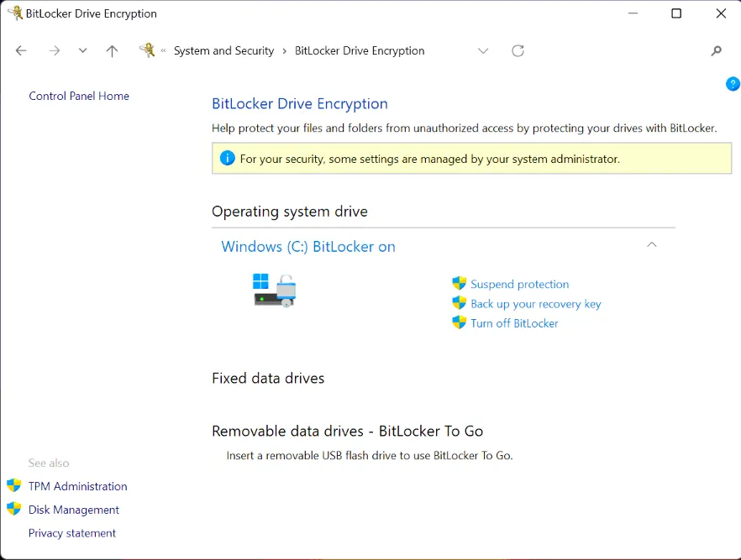Click the 'Operating system drive' heading
Image resolution: width=741 pixels, height=560 pixels.
pos(290,212)
